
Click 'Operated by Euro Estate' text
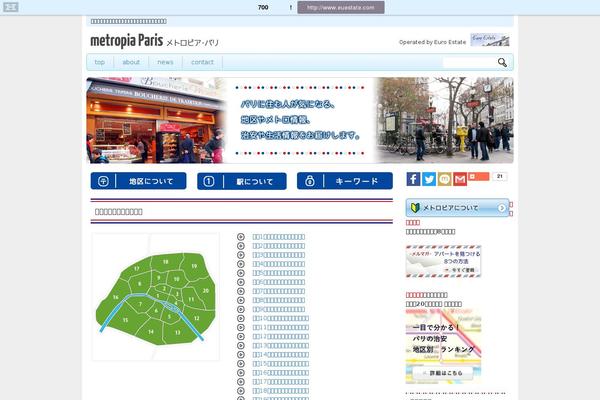point(432,42)
